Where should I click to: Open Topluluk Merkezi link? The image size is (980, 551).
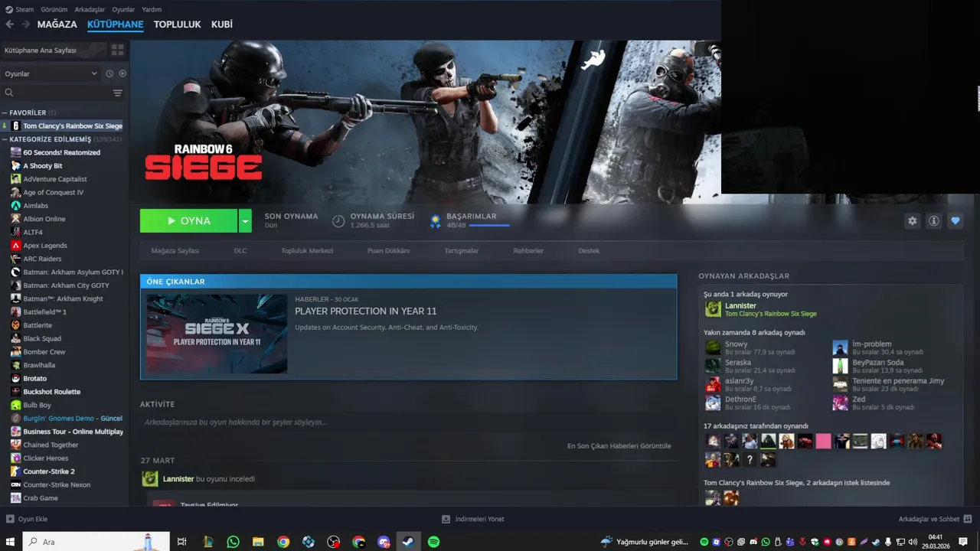[307, 251]
